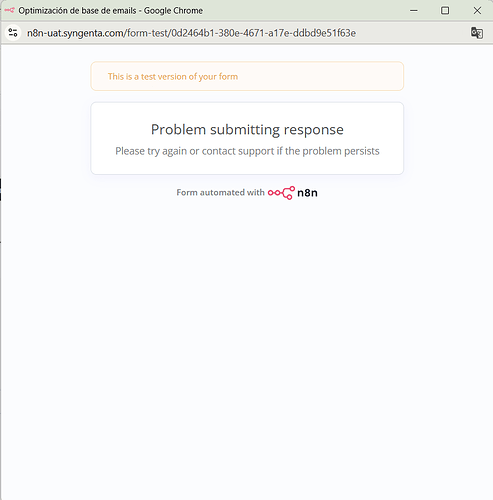Click the "Optimización de base de emails" window title
Viewport: 493px width, 500px height.
click(x=77, y=11)
